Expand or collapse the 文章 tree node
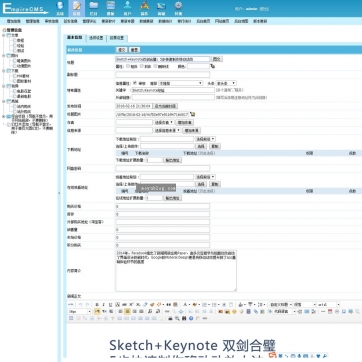Screen dimensions: 362x362 (x=4, y=35)
